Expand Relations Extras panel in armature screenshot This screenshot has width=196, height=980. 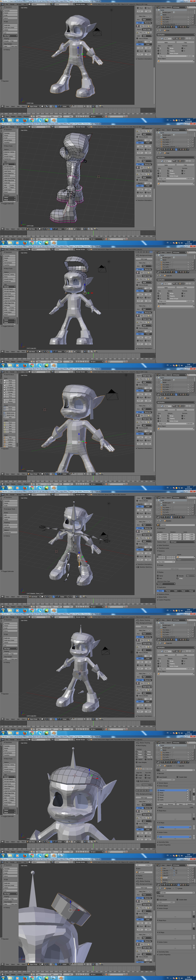[x=164, y=594]
